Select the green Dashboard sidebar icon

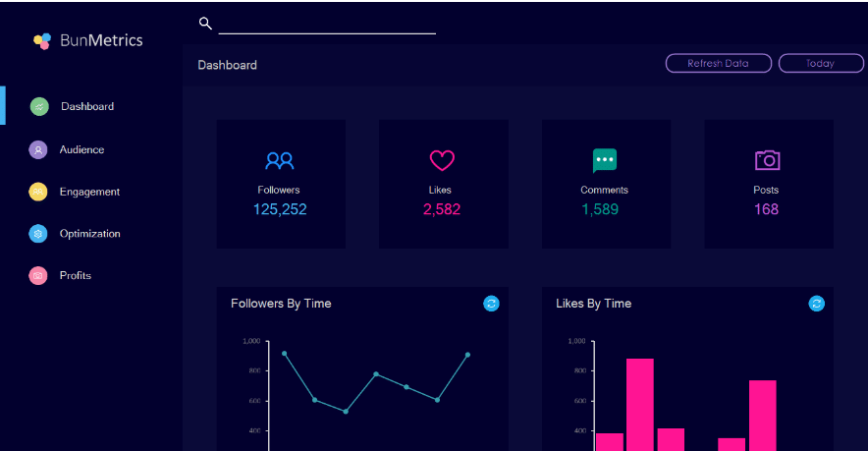[39, 106]
